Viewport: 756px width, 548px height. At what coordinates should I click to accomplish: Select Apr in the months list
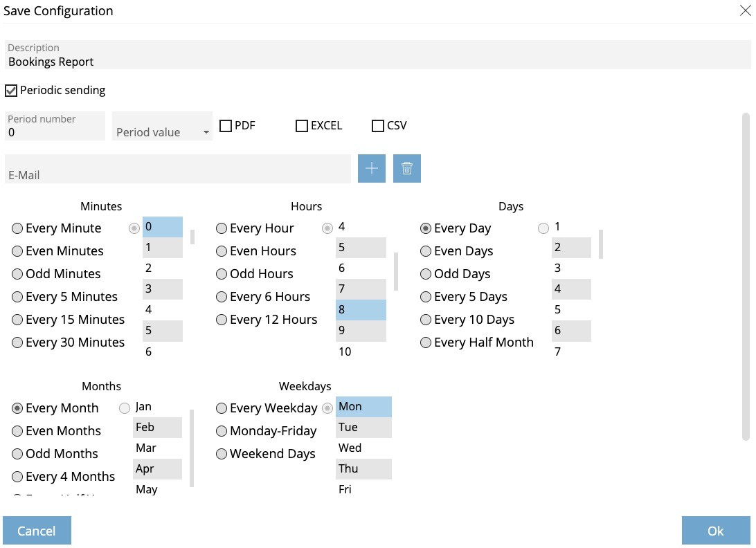157,468
